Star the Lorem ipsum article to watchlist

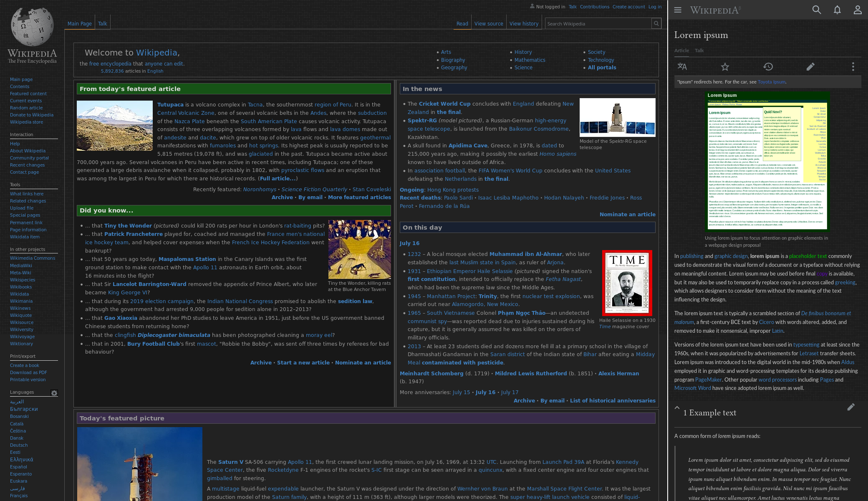725,66
